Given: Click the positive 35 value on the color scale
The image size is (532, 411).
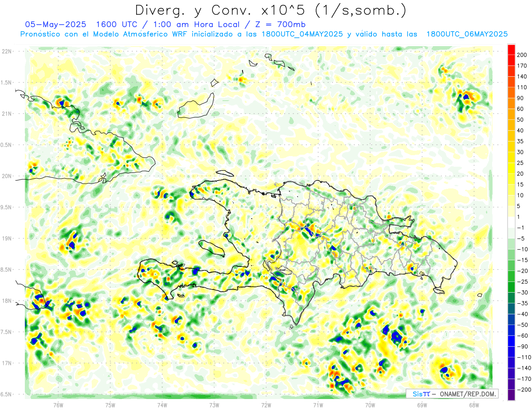Looking at the screenshot, I should (x=520, y=141).
